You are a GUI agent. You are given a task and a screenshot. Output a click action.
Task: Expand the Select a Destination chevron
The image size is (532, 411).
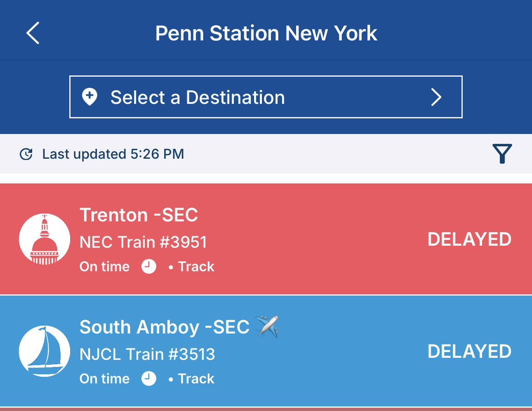tap(436, 97)
